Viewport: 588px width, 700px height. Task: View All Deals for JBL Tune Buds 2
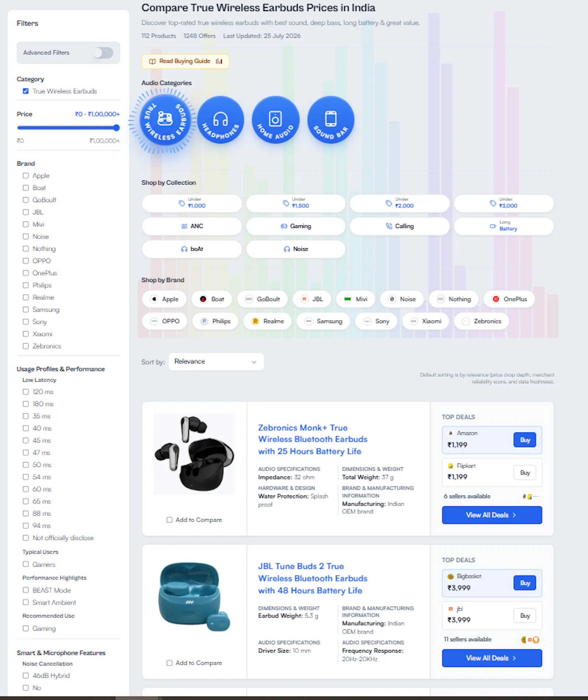(x=492, y=658)
